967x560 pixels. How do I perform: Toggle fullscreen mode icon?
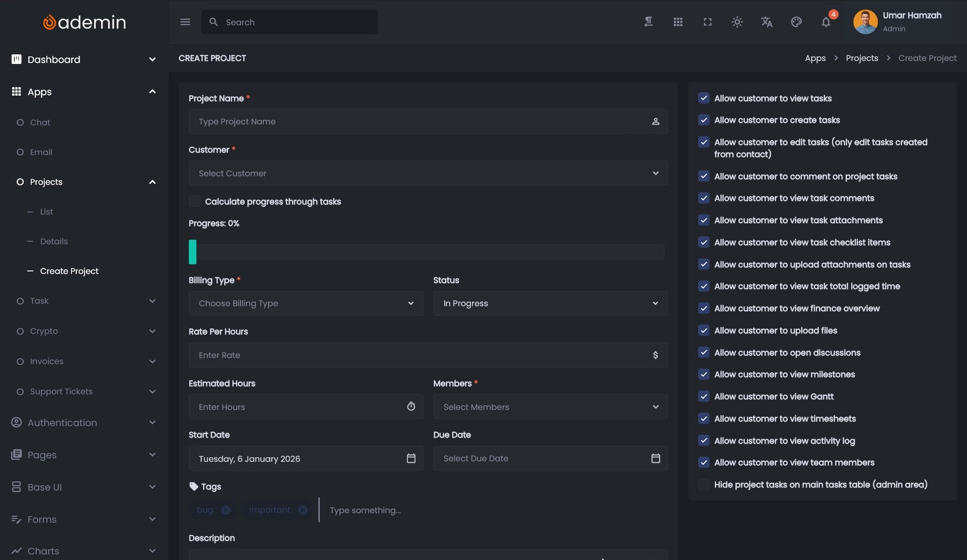pos(708,22)
